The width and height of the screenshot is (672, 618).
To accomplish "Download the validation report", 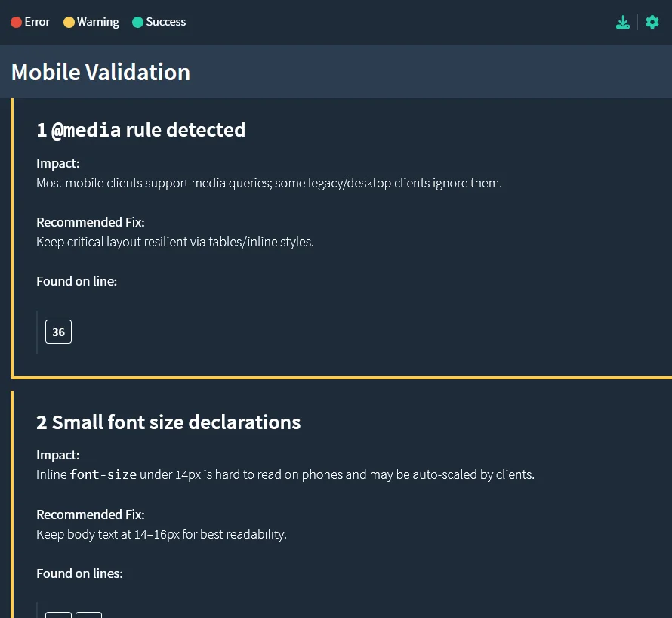I will (x=623, y=22).
